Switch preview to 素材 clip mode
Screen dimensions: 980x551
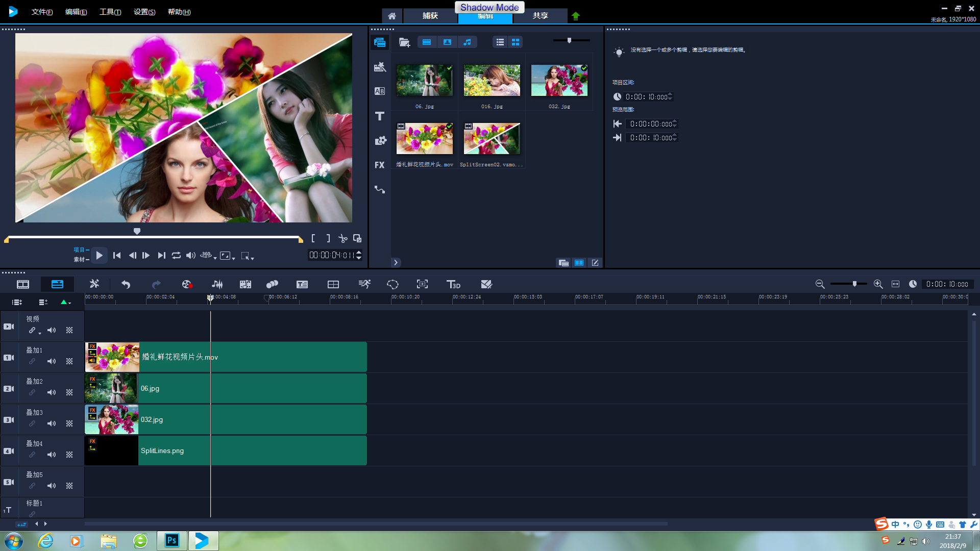click(x=80, y=260)
